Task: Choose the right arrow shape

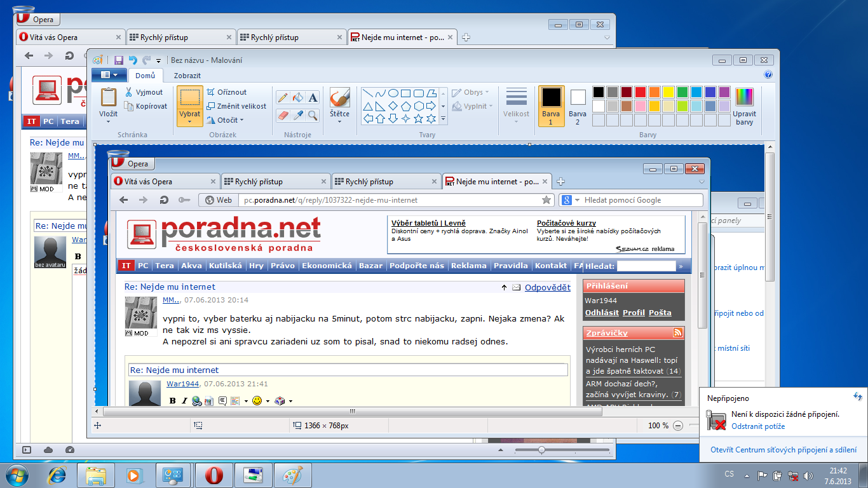Action: point(431,105)
